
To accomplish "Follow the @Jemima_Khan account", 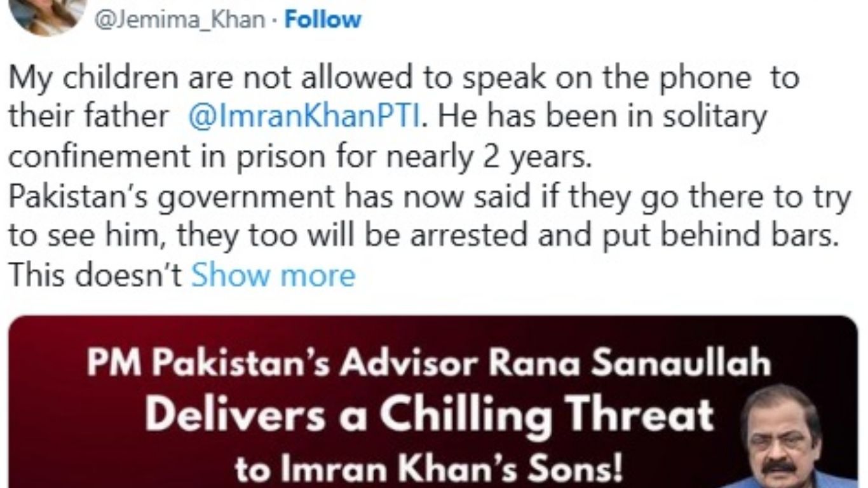I will [323, 19].
